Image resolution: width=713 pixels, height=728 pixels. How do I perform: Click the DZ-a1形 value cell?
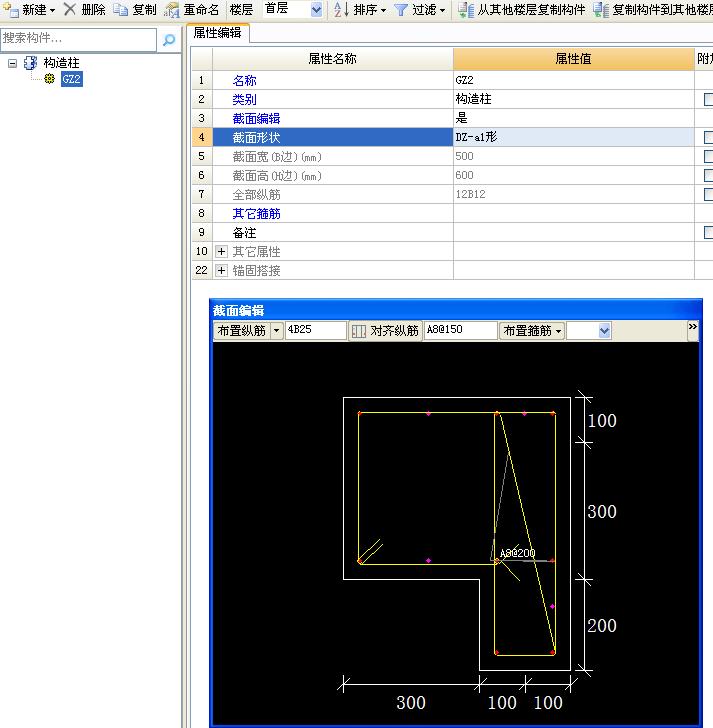click(573, 137)
